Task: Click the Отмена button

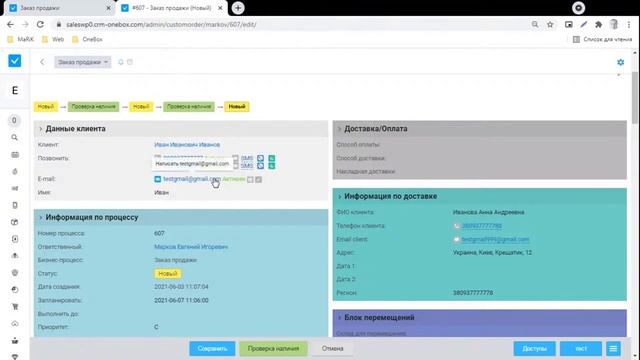Action: pyautogui.click(x=332, y=349)
